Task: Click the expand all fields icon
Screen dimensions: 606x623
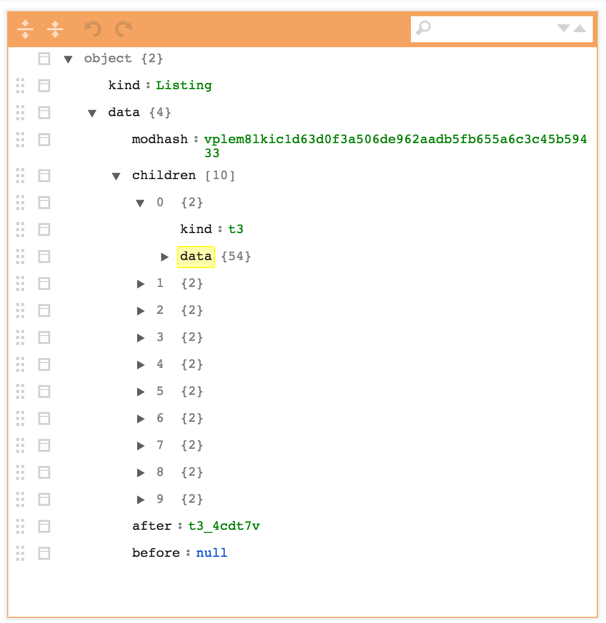Action: (25, 29)
